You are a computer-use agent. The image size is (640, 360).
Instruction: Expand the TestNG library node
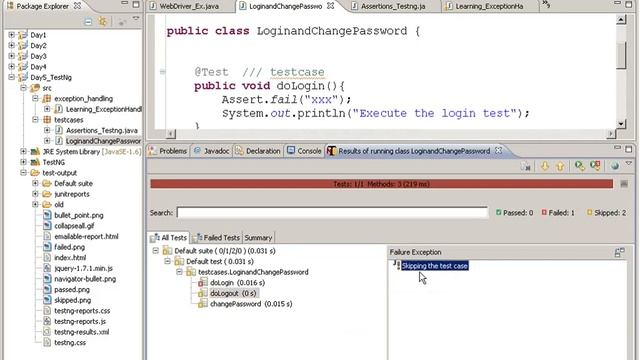[x=23, y=162]
